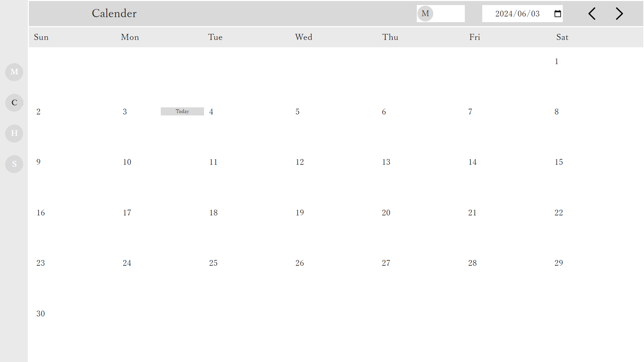Select day 6 on the calendar
Screen dimensions: 644x362
coord(384,112)
